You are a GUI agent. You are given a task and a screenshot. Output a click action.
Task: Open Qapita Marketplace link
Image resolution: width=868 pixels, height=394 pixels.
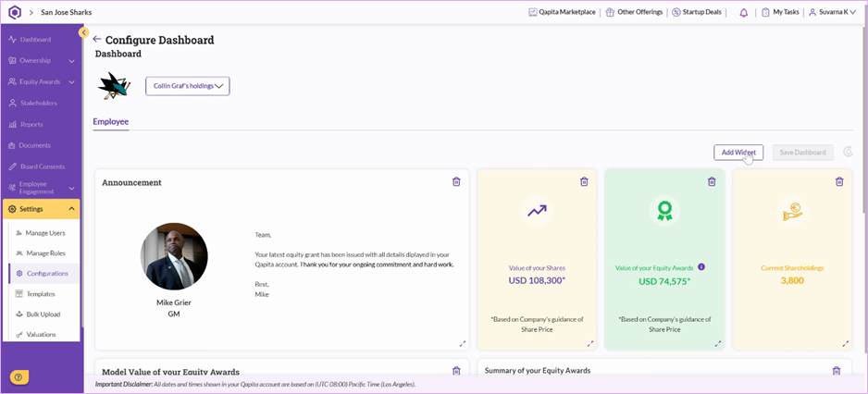[562, 12]
